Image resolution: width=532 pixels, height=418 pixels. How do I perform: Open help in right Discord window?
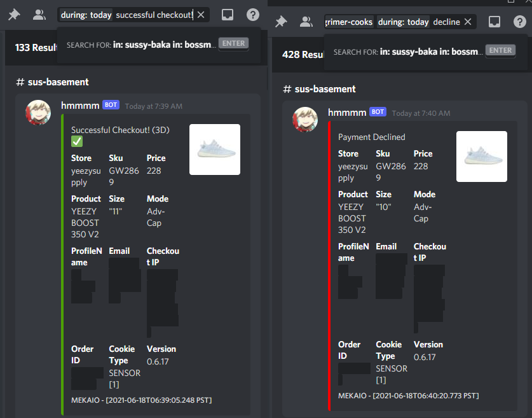[x=520, y=22]
